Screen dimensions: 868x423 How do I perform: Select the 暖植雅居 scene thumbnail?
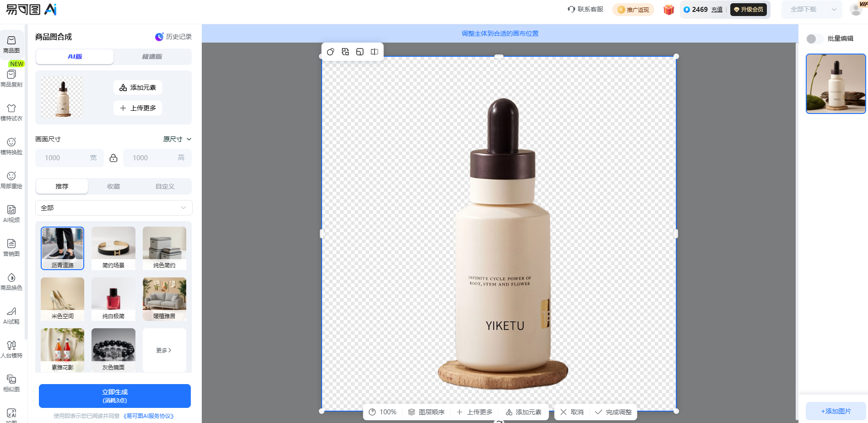[x=164, y=299]
